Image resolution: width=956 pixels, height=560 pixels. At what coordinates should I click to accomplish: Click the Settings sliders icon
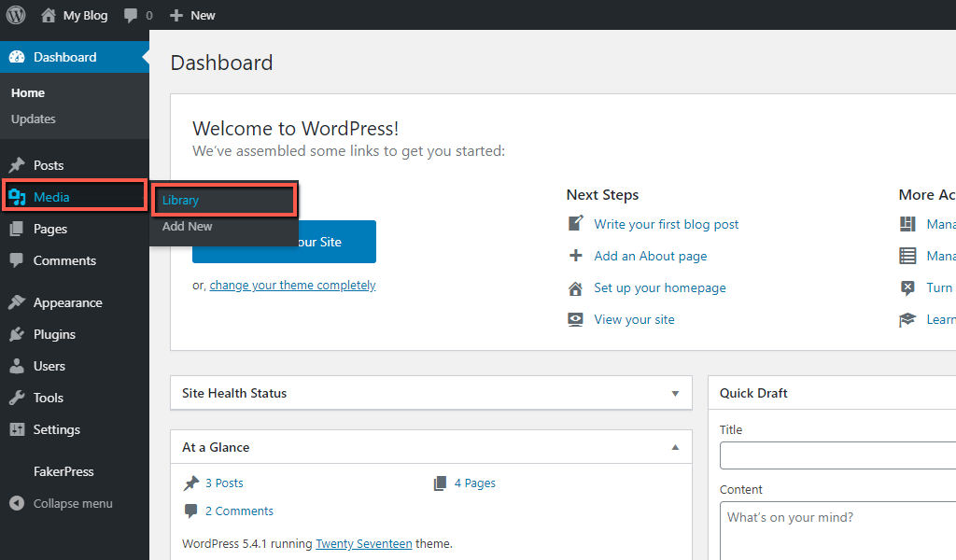17,429
